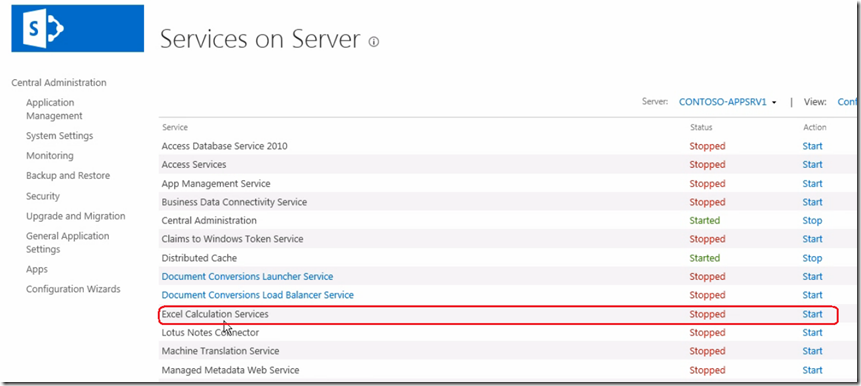Image resolution: width=861 pixels, height=386 pixels.
Task: Open Central Administration in the sidebar
Action: click(59, 83)
